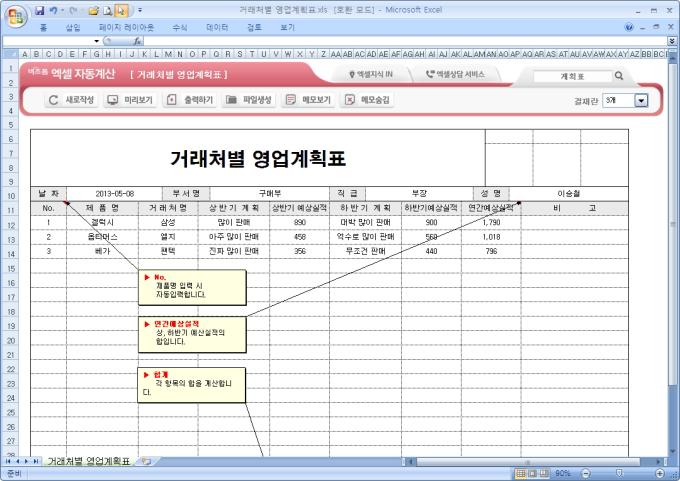
Task: Click the 메모숨김 button
Action: [366, 100]
